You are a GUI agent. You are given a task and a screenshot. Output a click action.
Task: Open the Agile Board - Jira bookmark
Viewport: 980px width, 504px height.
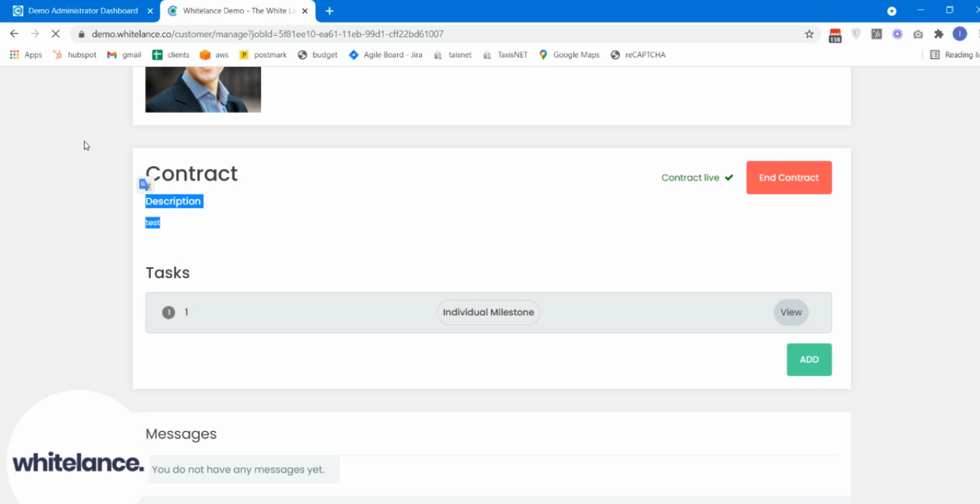pos(385,55)
